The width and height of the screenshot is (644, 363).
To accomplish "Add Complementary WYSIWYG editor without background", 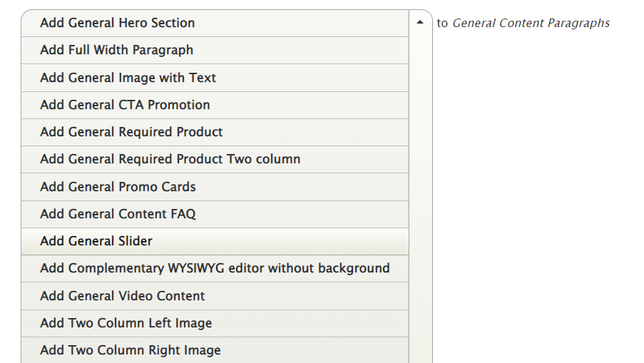I will pos(215,268).
